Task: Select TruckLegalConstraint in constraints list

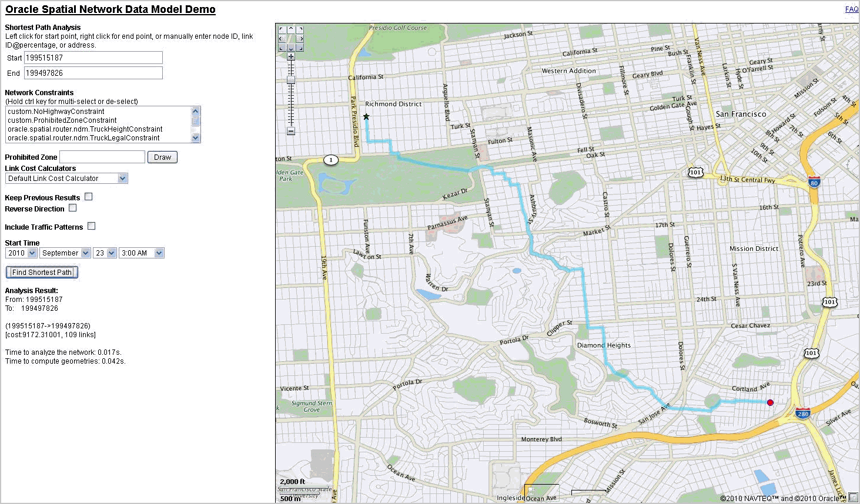Action: point(98,138)
